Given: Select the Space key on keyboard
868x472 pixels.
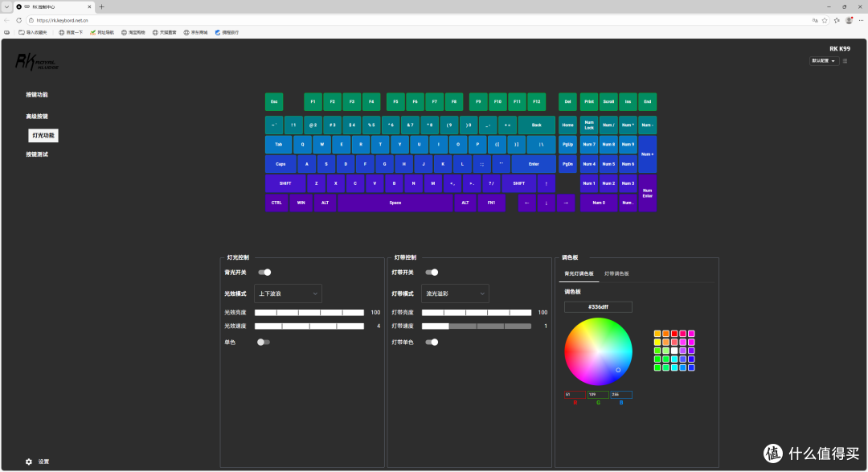Looking at the screenshot, I should pyautogui.click(x=395, y=203).
